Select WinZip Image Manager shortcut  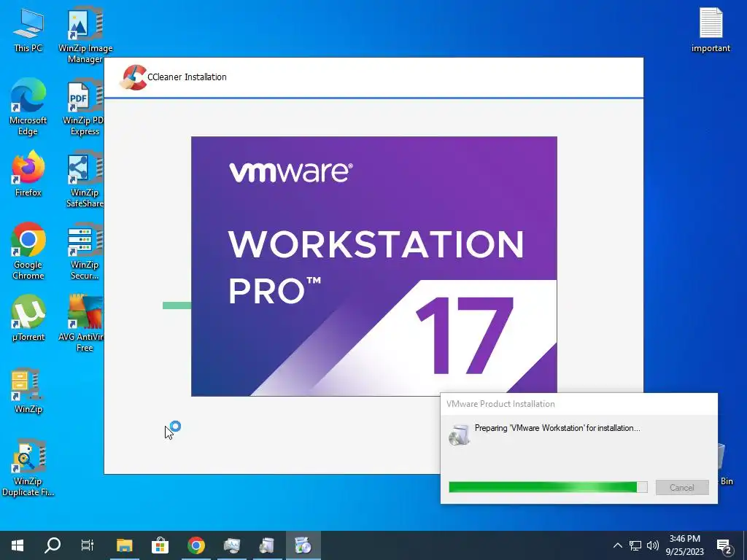[x=85, y=36]
